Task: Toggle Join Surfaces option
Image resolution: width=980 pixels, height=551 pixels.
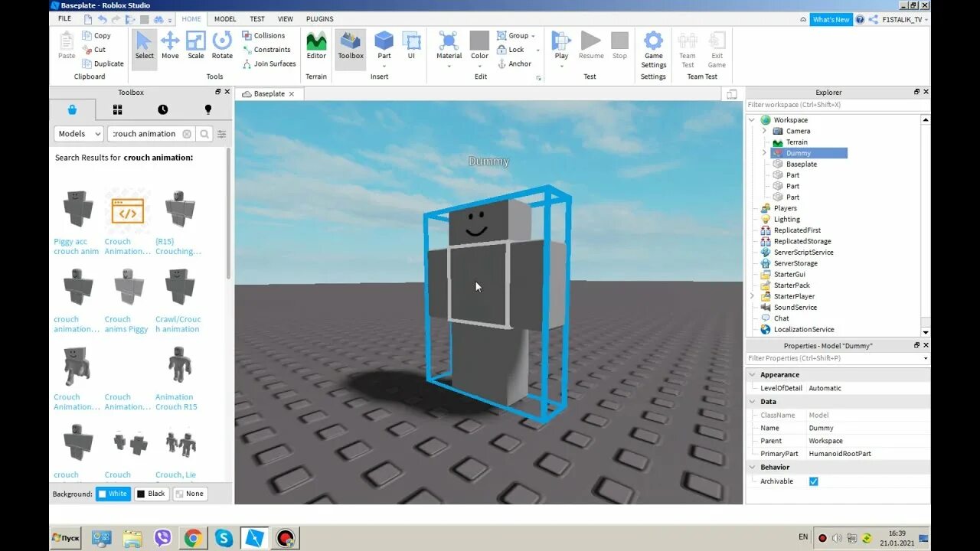Action: (x=269, y=64)
